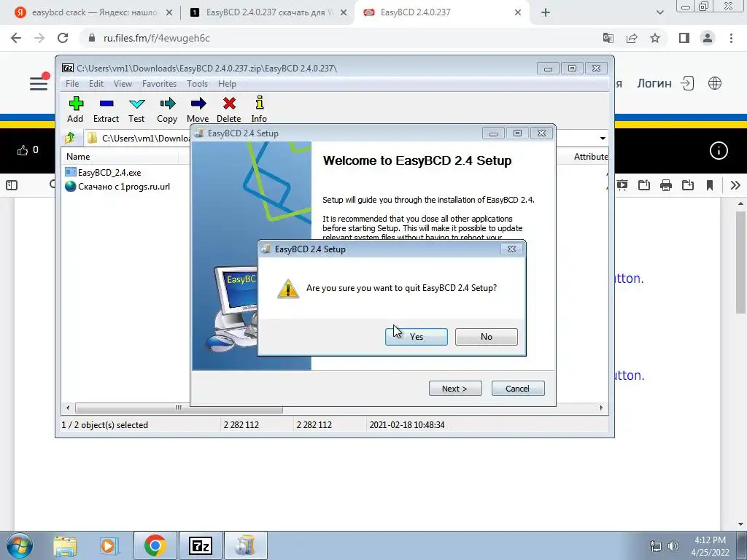
Task: Click Next in EasyBCD Setup wizard
Action: pyautogui.click(x=455, y=389)
